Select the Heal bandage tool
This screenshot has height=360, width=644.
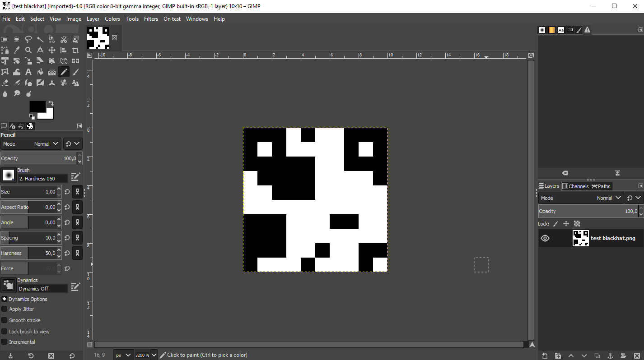[x=64, y=83]
